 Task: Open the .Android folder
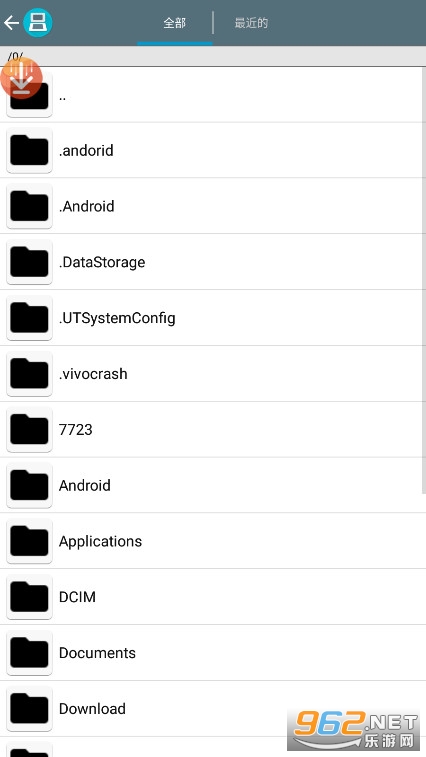(x=213, y=206)
